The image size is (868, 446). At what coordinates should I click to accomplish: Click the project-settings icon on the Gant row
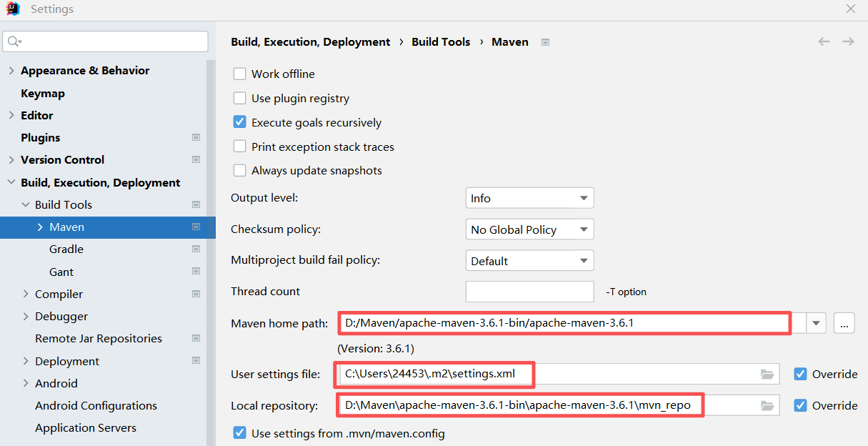click(196, 272)
